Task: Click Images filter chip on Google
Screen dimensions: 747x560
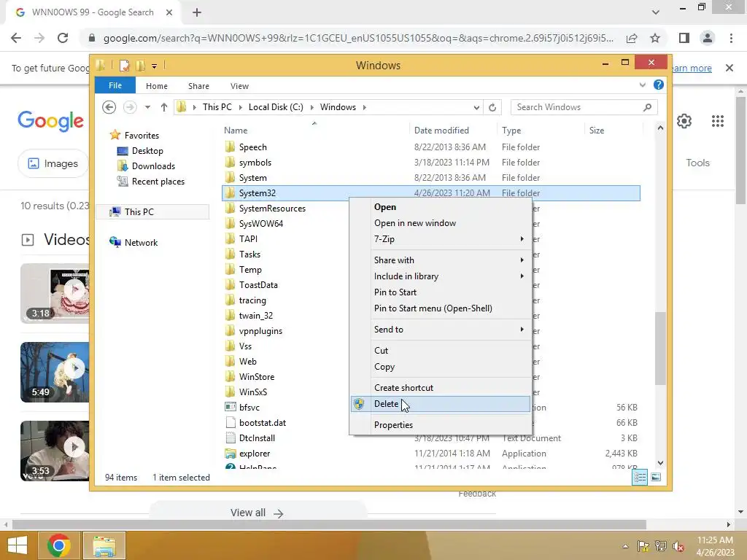Action: 53,163
